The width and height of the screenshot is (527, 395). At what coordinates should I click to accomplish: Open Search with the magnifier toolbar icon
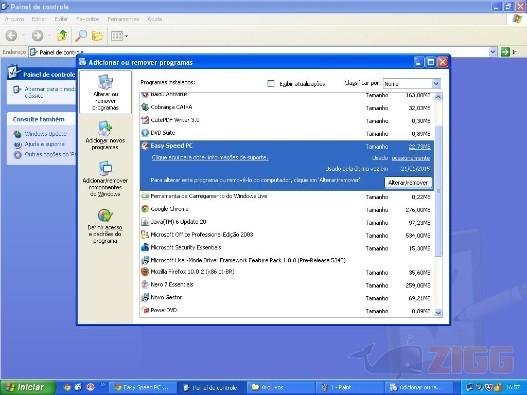tap(81, 35)
